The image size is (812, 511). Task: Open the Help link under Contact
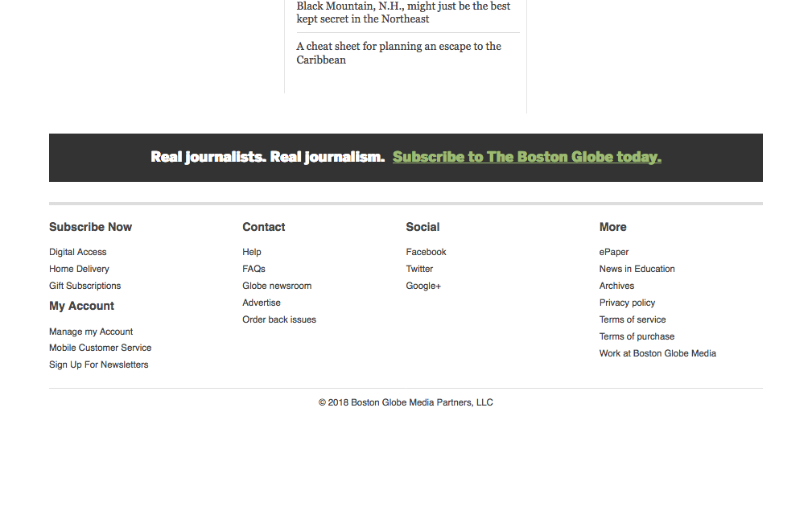252,252
